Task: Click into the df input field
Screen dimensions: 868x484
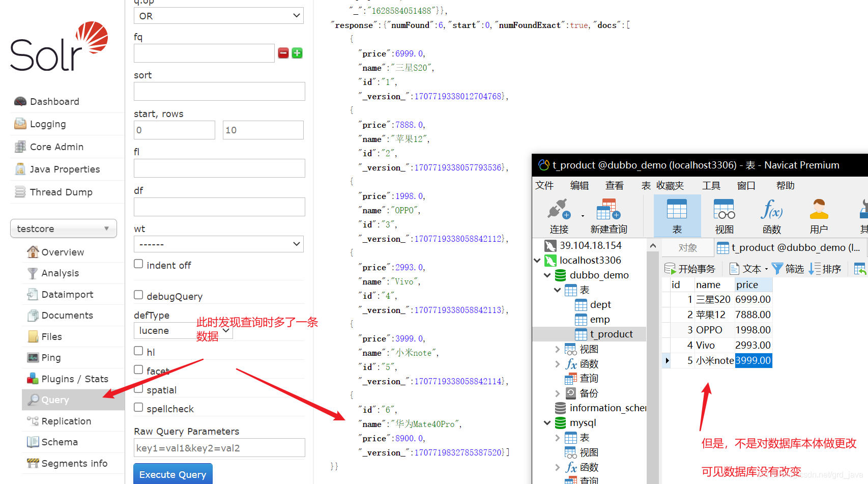Action: (x=219, y=207)
